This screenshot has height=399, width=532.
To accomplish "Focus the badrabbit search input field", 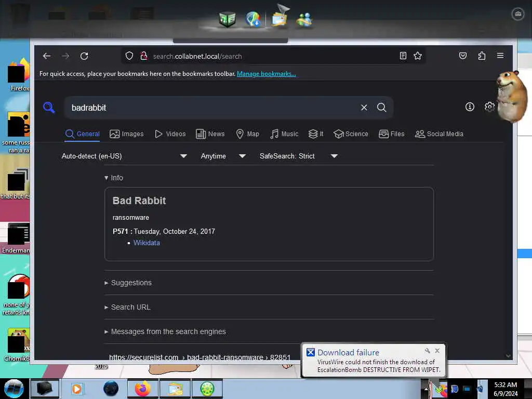I will click(x=212, y=108).
